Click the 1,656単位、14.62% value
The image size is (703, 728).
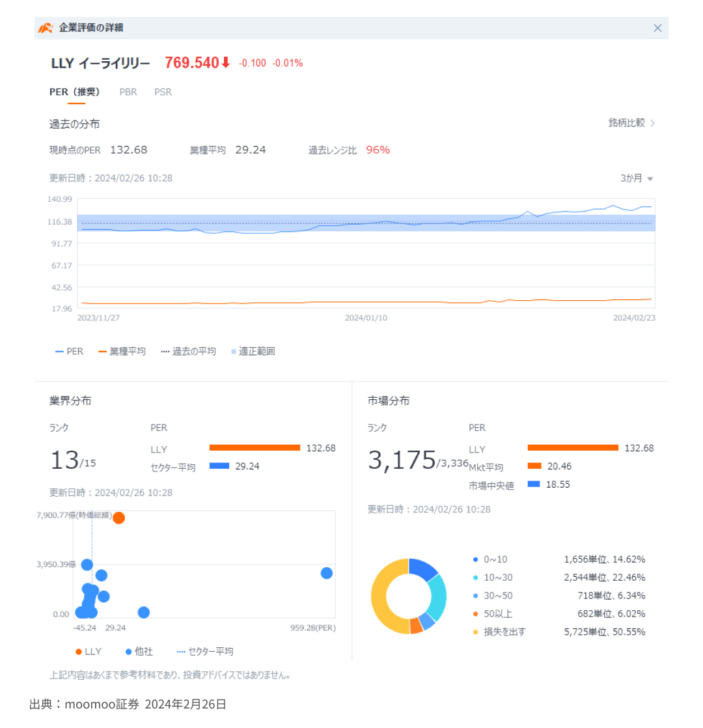tap(605, 559)
